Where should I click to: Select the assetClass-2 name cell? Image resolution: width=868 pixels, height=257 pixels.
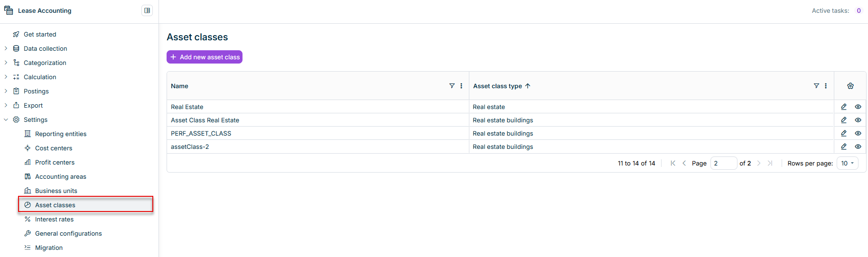point(318,147)
